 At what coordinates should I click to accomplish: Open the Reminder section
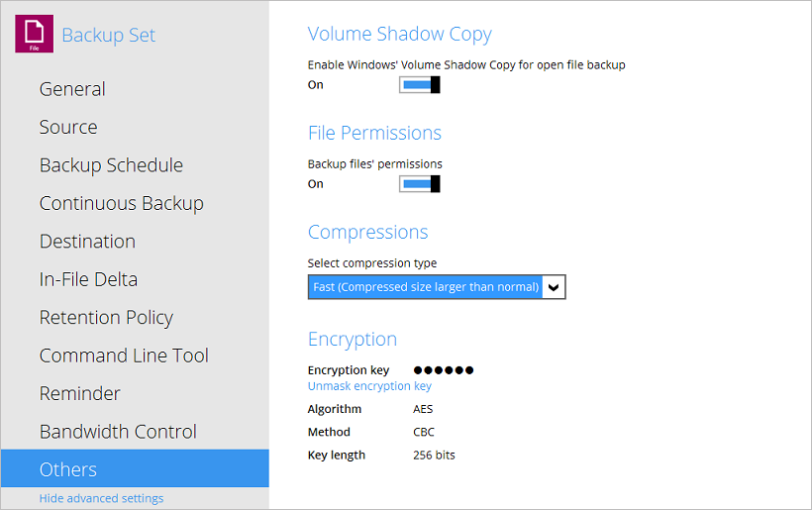pos(79,393)
